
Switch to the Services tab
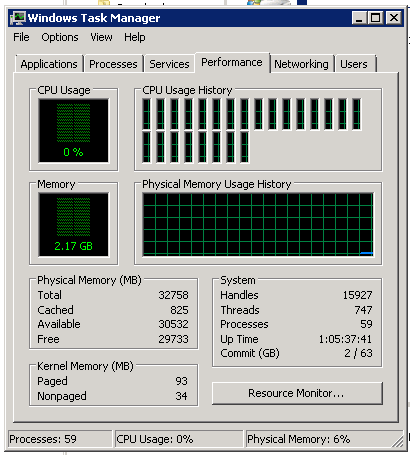coord(169,64)
